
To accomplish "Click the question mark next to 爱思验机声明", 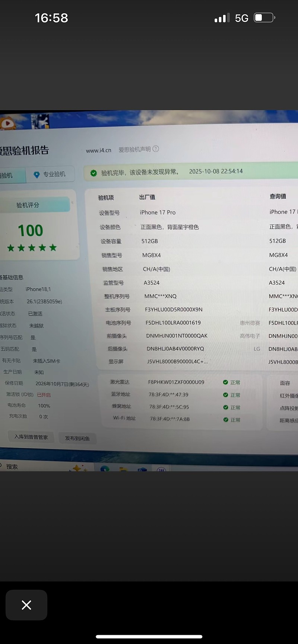I will (156, 149).
